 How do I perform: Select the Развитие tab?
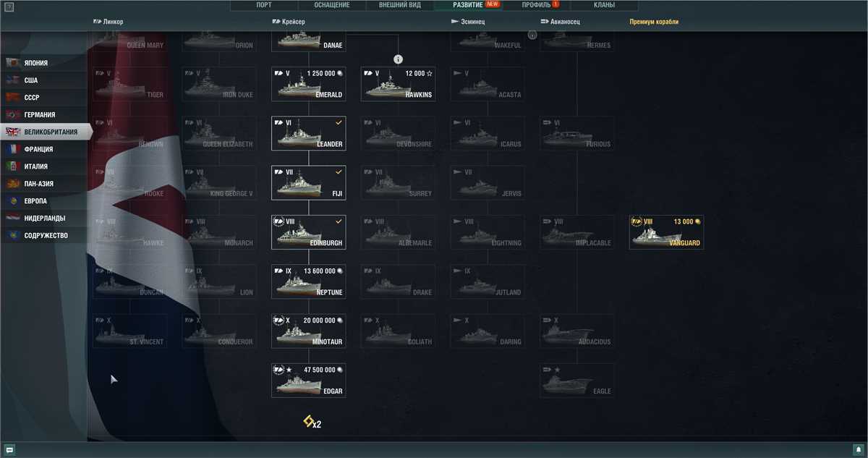pyautogui.click(x=468, y=5)
